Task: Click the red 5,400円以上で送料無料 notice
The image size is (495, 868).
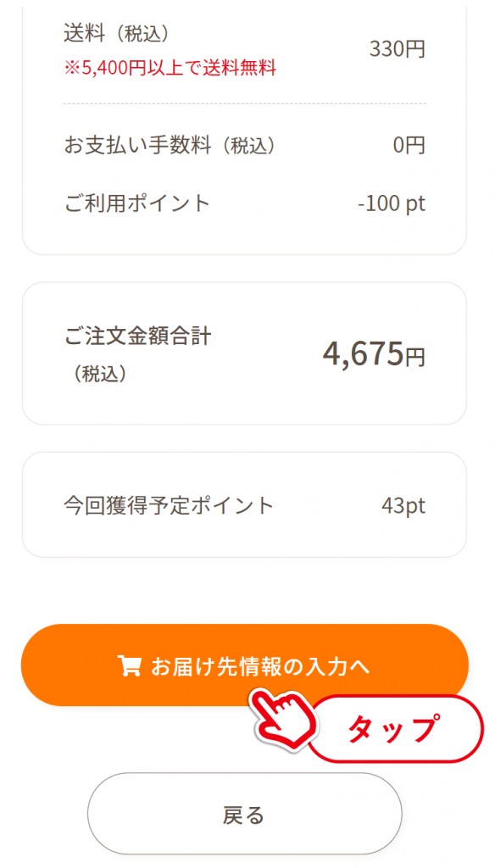Action: pyautogui.click(x=170, y=69)
